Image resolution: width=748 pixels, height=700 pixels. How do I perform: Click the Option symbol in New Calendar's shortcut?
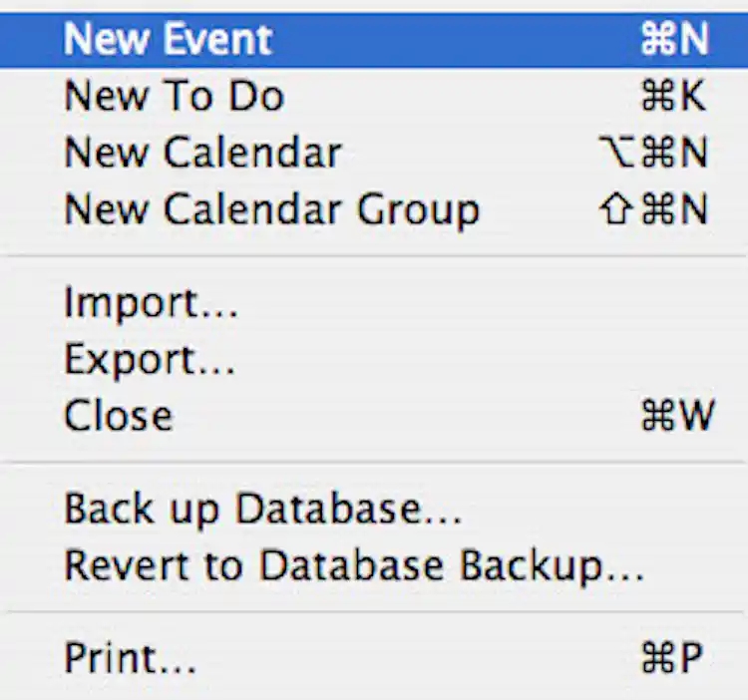point(616,153)
